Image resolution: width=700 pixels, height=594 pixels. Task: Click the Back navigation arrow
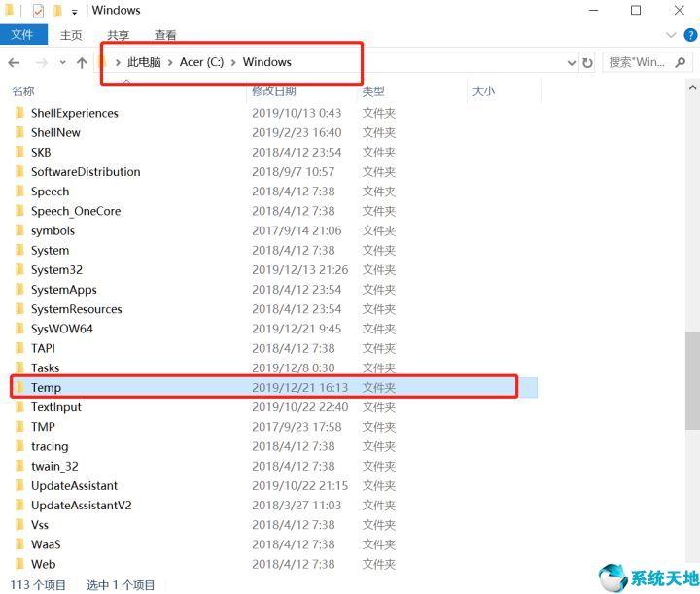pyautogui.click(x=14, y=62)
